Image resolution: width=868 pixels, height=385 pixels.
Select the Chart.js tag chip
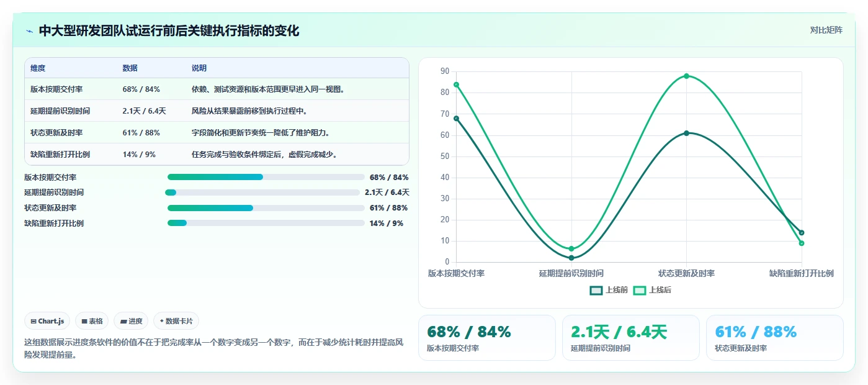click(x=48, y=321)
